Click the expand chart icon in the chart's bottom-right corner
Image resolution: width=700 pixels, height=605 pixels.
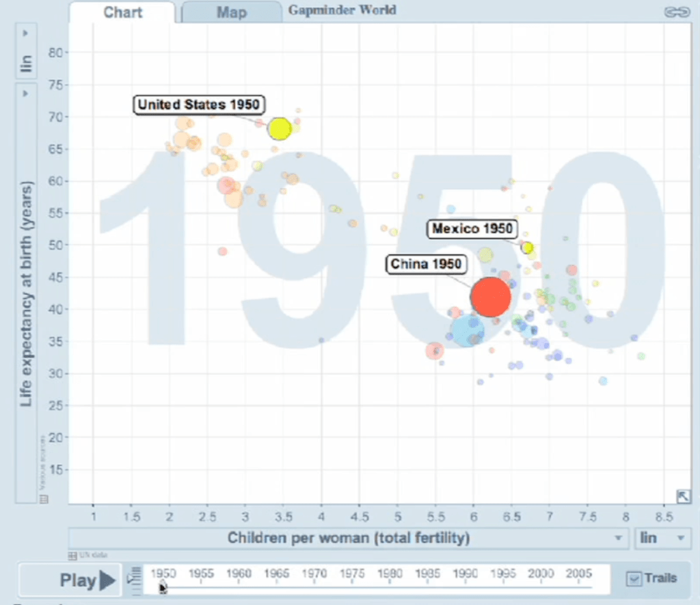point(682,496)
